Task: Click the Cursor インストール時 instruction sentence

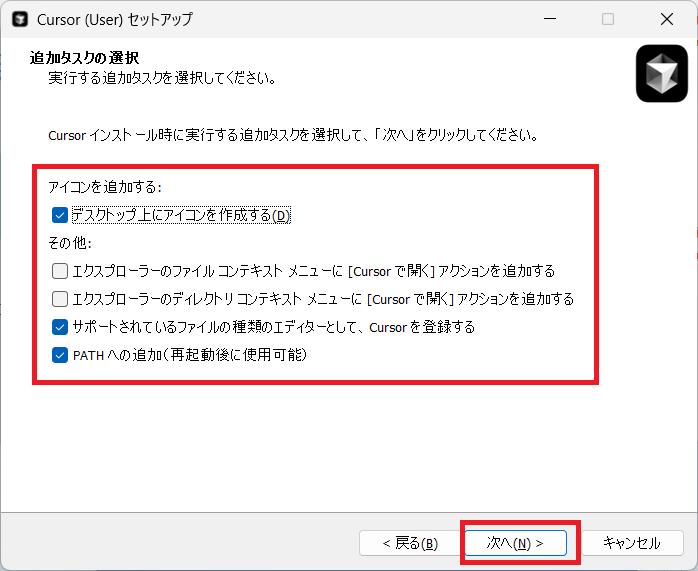Action: click(293, 135)
